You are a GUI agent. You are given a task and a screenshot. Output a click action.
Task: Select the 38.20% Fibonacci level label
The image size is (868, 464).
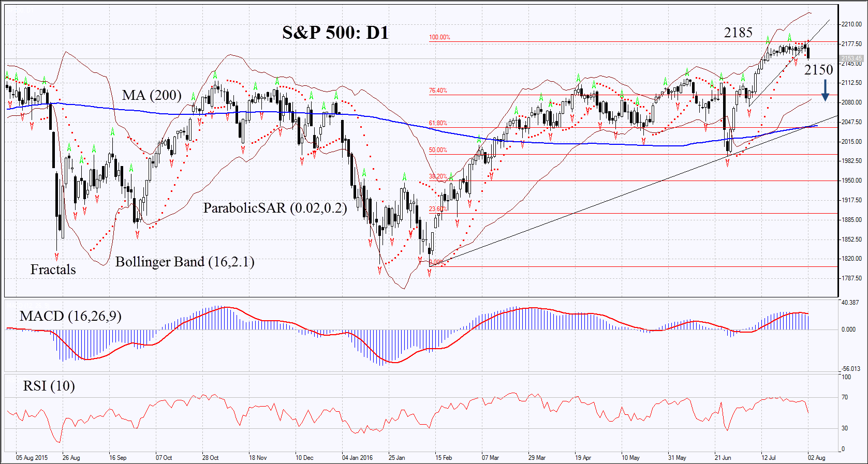(x=438, y=176)
